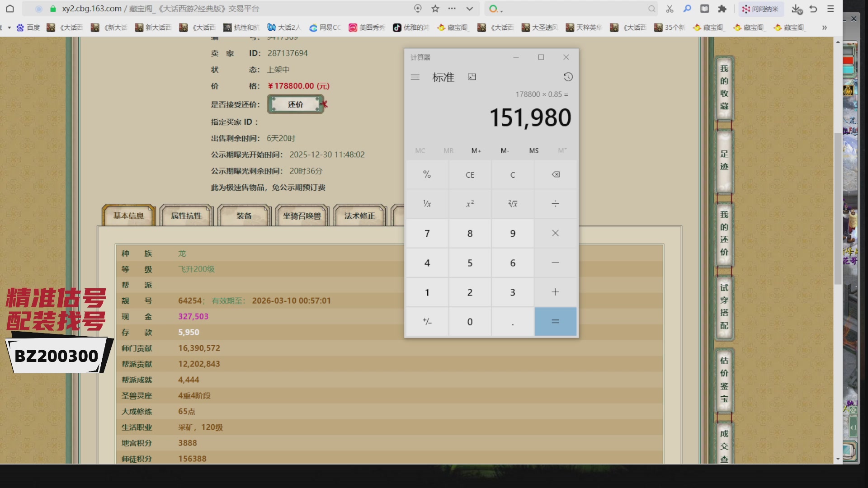This screenshot has width=868, height=488.
Task: Open the 估价鉴宝 sidebar panel
Action: tap(723, 380)
